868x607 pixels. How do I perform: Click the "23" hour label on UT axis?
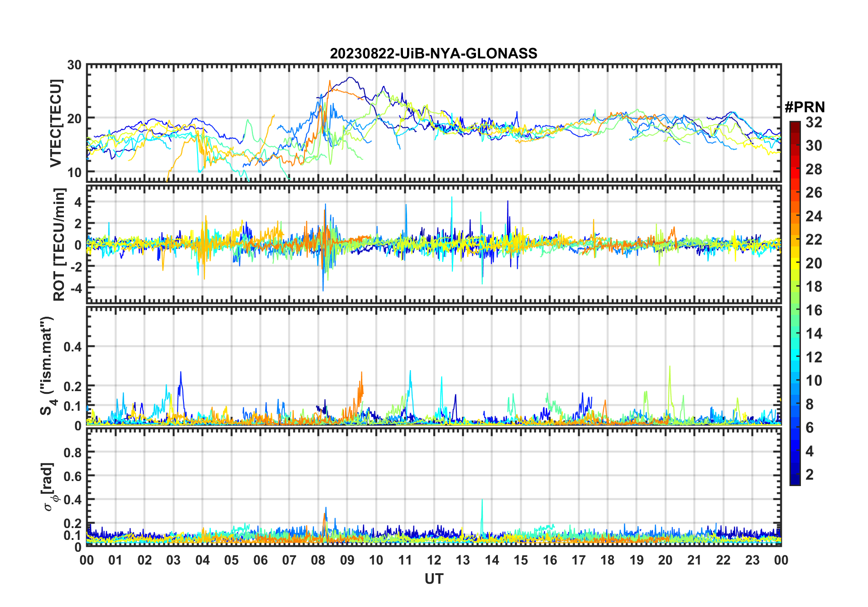click(x=753, y=560)
